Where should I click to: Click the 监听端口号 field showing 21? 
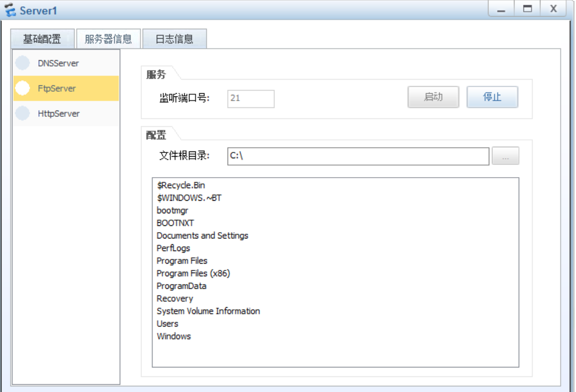pyautogui.click(x=251, y=99)
